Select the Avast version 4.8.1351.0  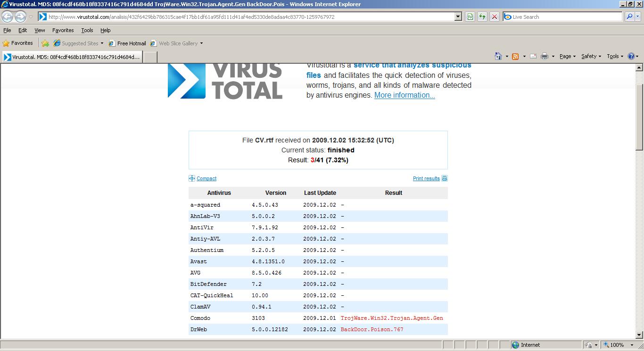point(268,261)
